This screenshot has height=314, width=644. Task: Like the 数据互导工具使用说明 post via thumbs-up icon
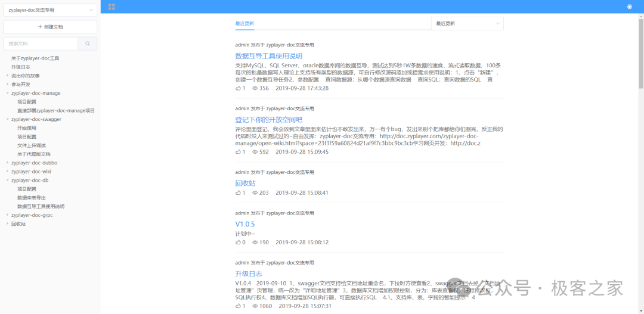click(238, 88)
